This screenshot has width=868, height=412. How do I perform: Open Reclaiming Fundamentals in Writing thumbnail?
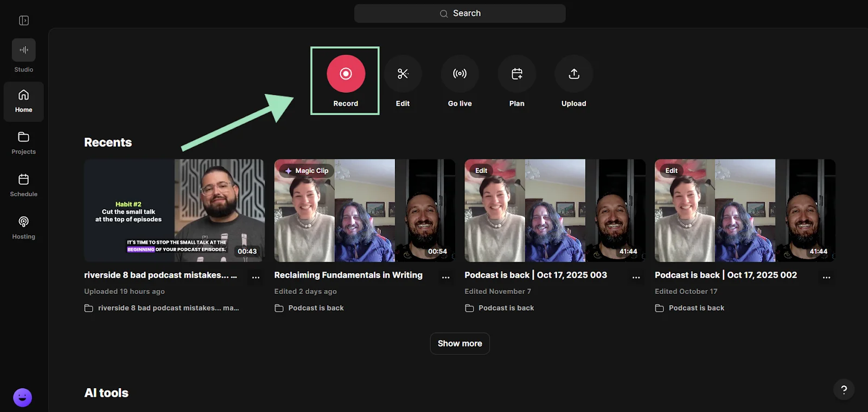[365, 210]
